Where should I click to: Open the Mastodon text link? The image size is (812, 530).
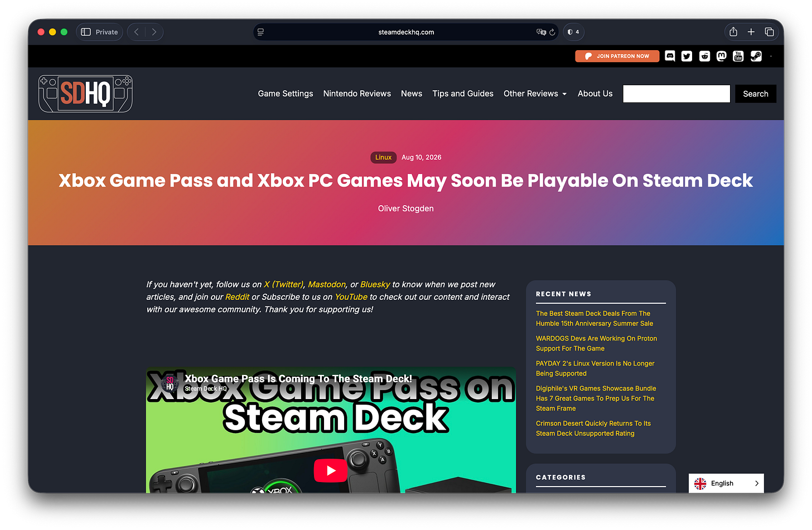(x=327, y=284)
